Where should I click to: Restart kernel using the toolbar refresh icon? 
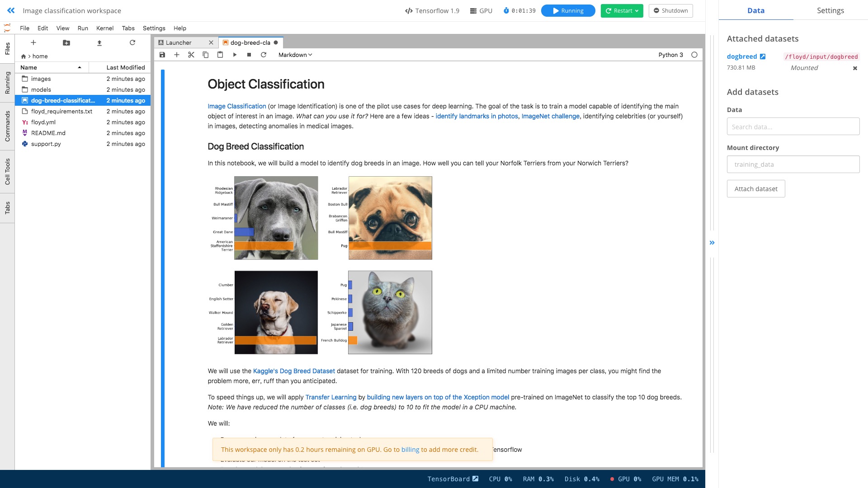[x=264, y=55]
